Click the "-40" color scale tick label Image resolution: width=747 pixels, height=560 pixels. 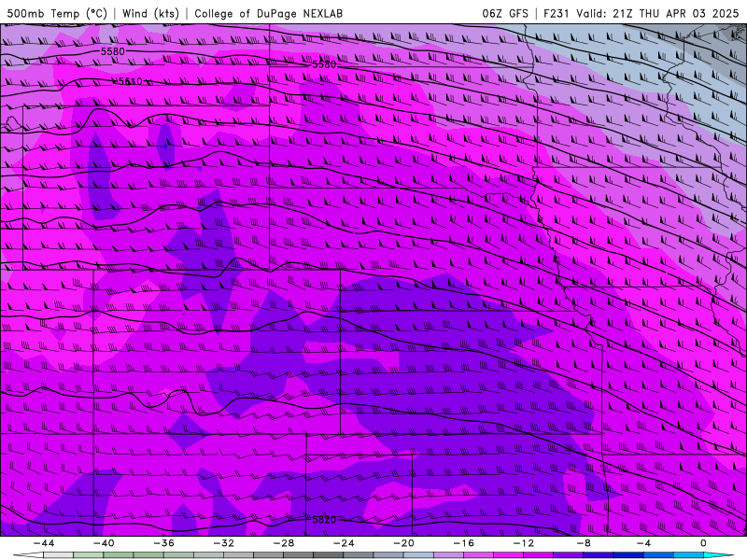pos(104,543)
